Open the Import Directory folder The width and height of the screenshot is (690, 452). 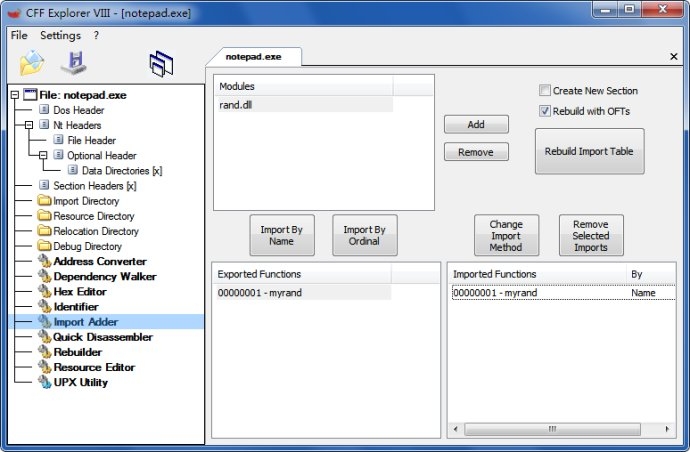coord(86,201)
